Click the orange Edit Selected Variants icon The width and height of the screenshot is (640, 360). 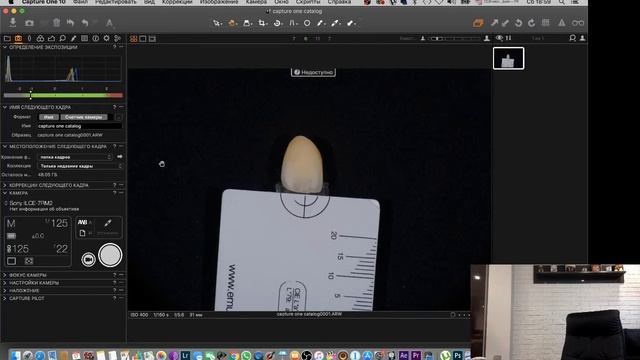(478, 23)
